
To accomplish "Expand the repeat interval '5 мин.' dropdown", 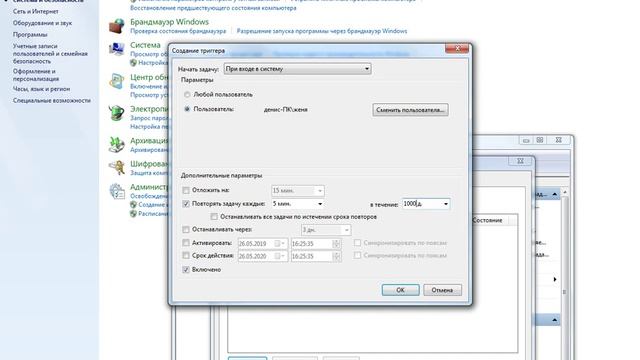I will tap(320, 204).
